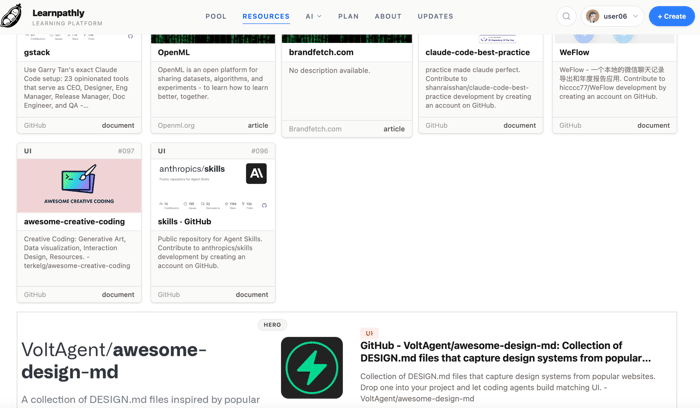This screenshot has width=700, height=408.
Task: Open the WeFlow resource card
Action: pos(614,84)
